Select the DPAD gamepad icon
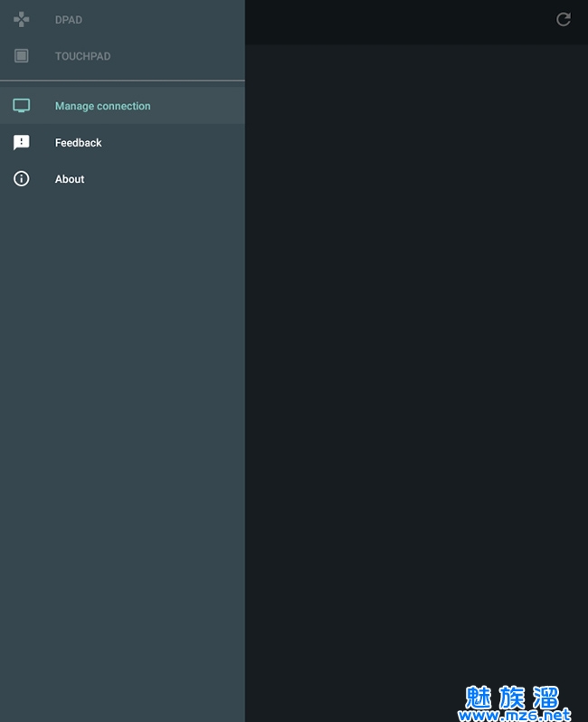The image size is (588, 722). point(22,19)
